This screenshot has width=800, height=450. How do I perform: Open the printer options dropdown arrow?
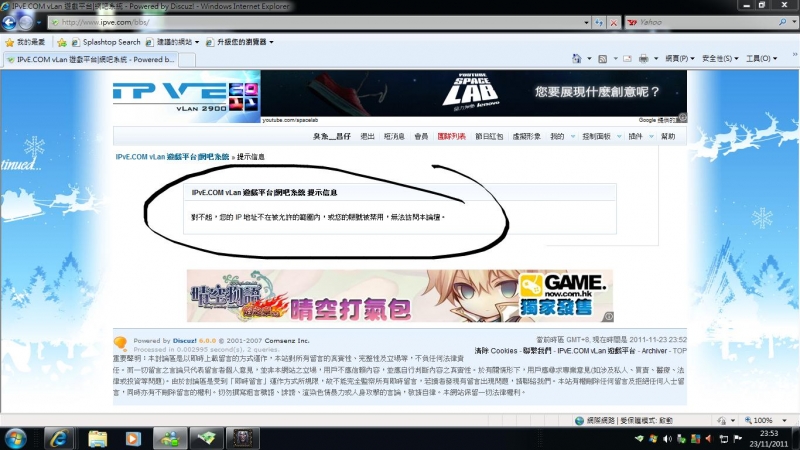[x=656, y=59]
